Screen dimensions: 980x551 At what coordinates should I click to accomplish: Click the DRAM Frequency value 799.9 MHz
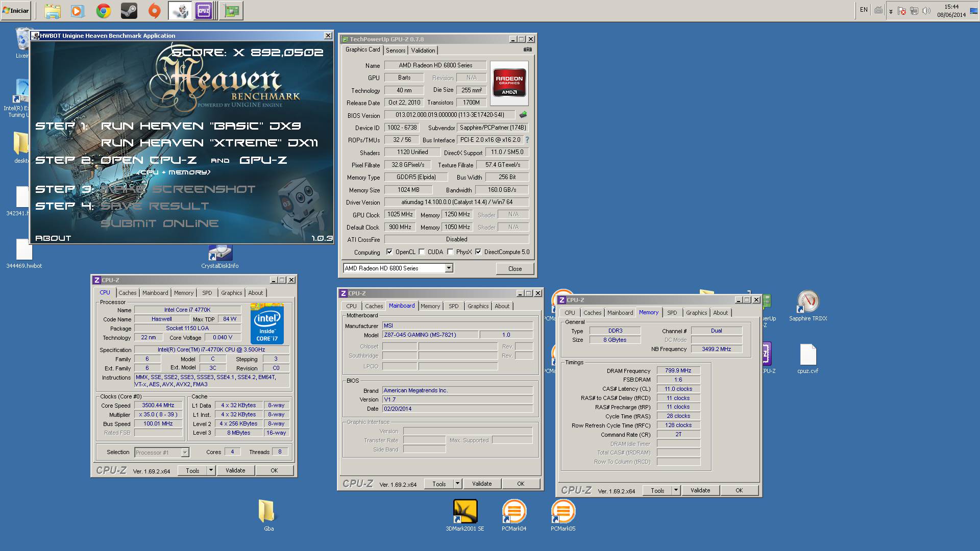(x=678, y=371)
